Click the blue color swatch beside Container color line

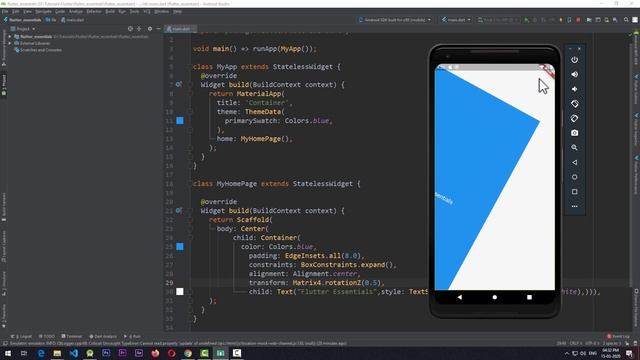180,247
